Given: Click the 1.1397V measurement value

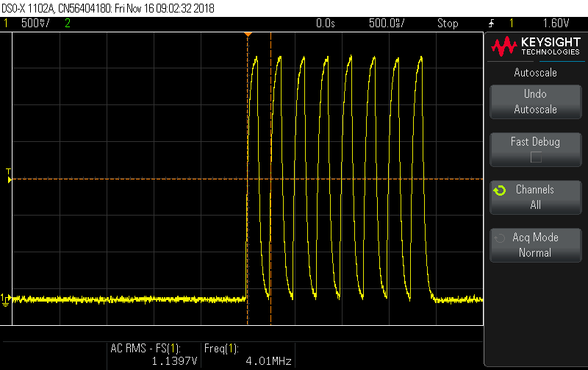Looking at the screenshot, I should tap(174, 361).
